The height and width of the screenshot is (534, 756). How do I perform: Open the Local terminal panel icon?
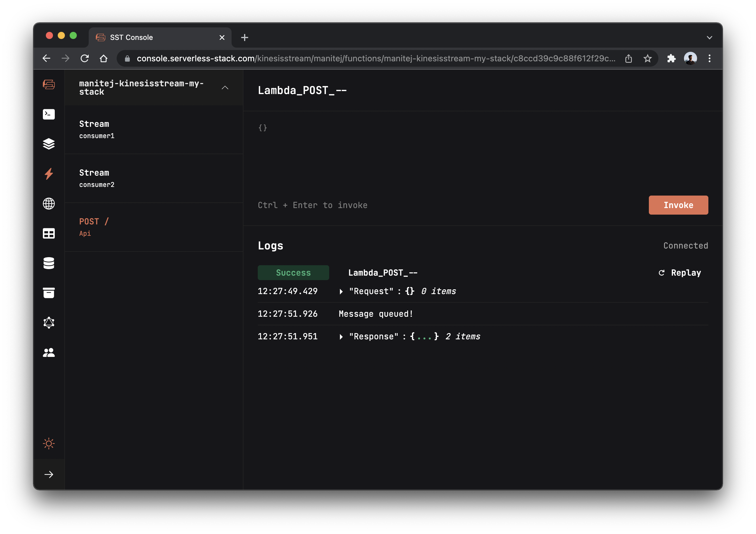click(x=49, y=114)
